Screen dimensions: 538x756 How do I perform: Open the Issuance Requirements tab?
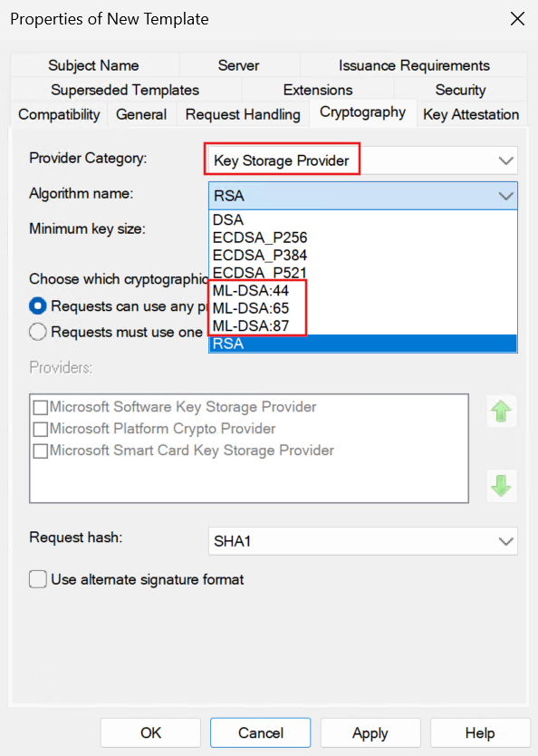414,65
